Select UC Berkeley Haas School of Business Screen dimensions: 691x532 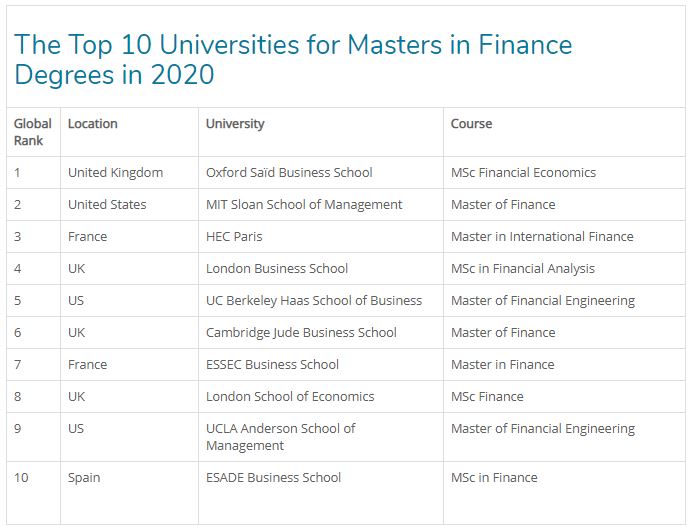coord(314,300)
